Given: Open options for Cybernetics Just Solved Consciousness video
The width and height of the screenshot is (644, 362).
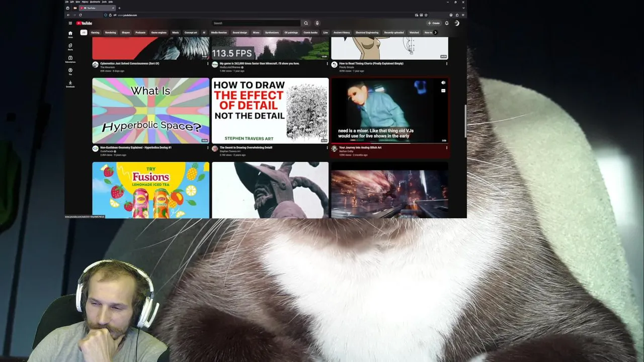Looking at the screenshot, I should point(208,64).
